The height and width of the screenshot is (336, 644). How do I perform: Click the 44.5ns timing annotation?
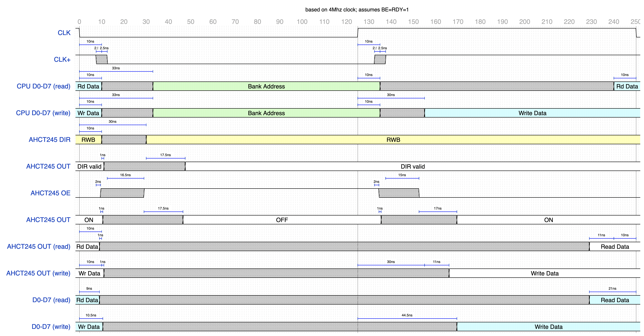(x=407, y=315)
